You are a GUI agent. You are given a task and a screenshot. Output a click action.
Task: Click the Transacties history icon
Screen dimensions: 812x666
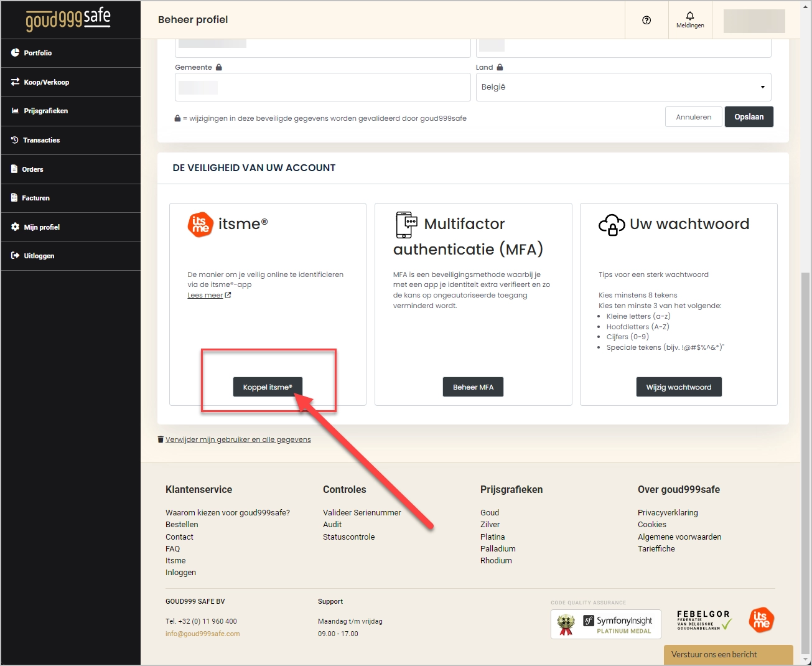tap(15, 140)
